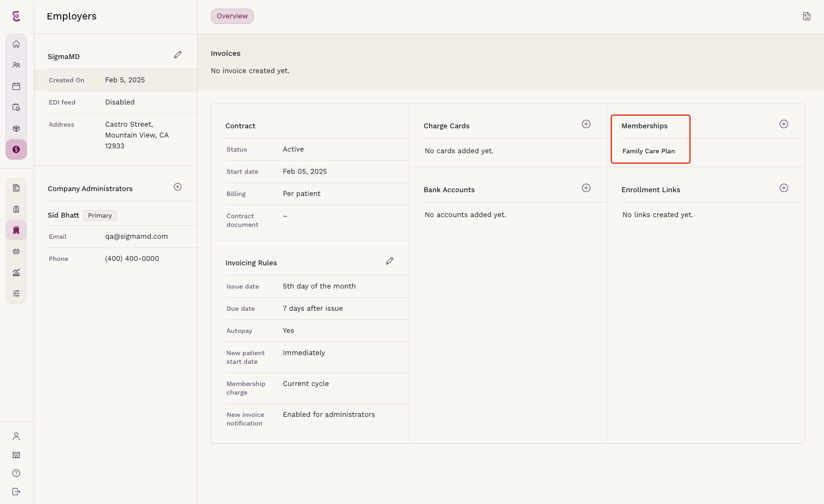Add a Membership with plus icon

click(x=784, y=124)
